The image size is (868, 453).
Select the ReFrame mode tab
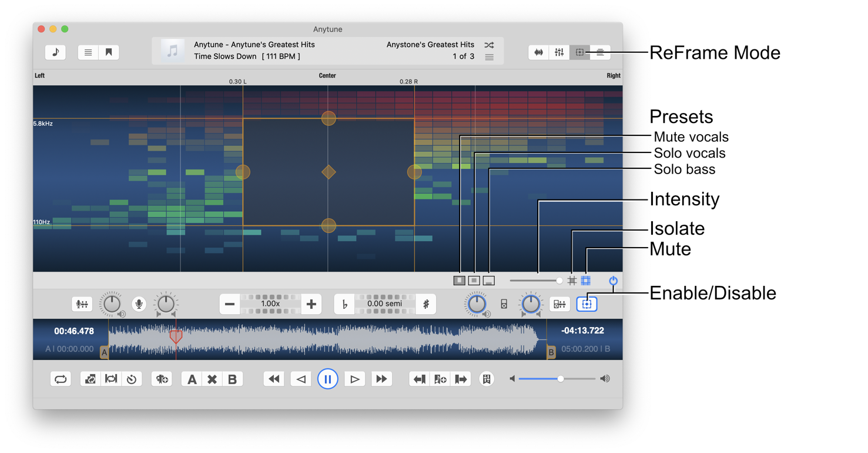coord(579,52)
